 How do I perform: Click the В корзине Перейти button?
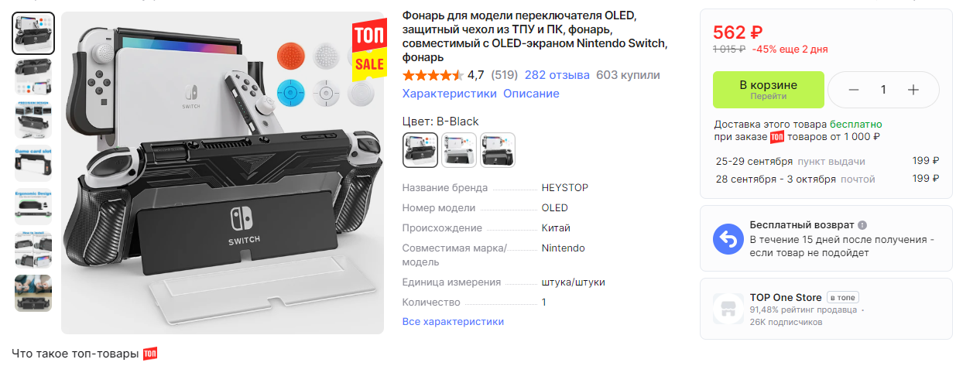769,90
